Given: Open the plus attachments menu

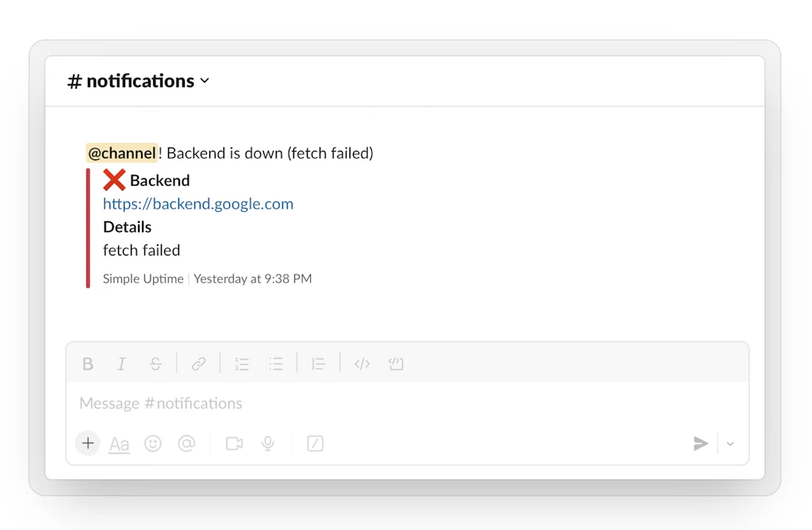Looking at the screenshot, I should click(x=87, y=444).
